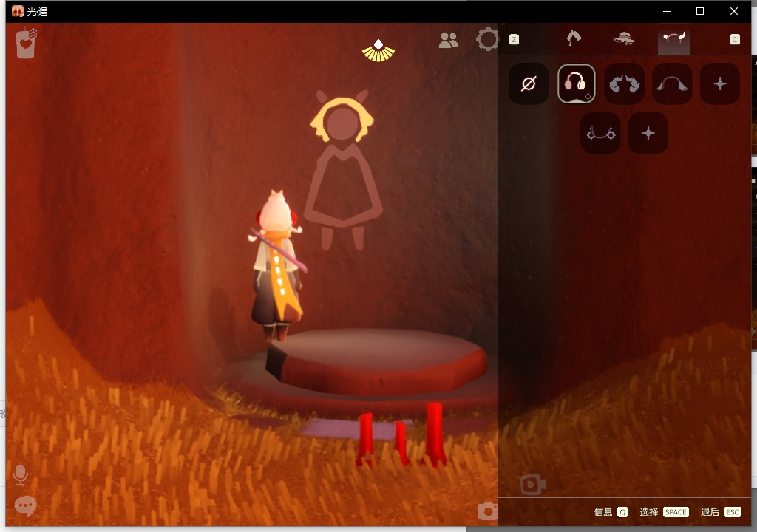Minimize the 光遇 window
The height and width of the screenshot is (532, 757).
667,11
